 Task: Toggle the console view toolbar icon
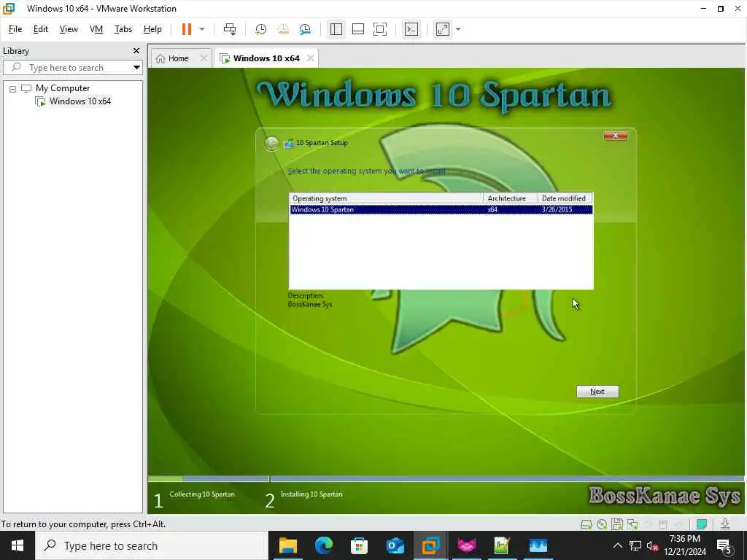pos(411,29)
